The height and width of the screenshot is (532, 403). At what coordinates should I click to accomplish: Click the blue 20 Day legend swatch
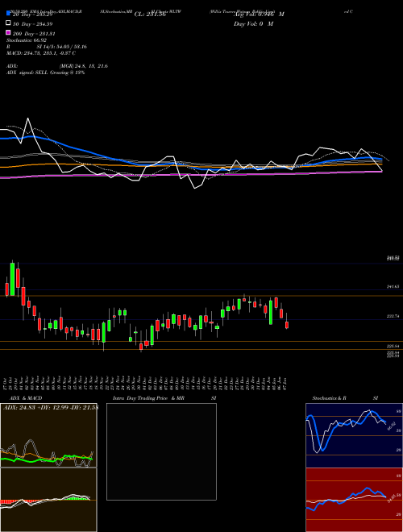click(8, 14)
